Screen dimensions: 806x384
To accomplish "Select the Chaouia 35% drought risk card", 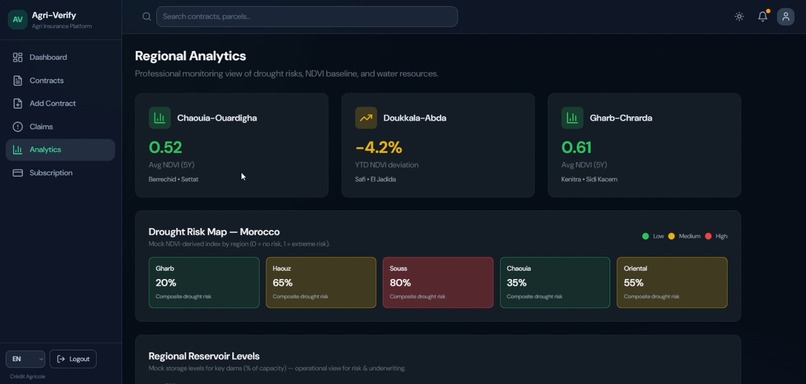I will click(555, 282).
